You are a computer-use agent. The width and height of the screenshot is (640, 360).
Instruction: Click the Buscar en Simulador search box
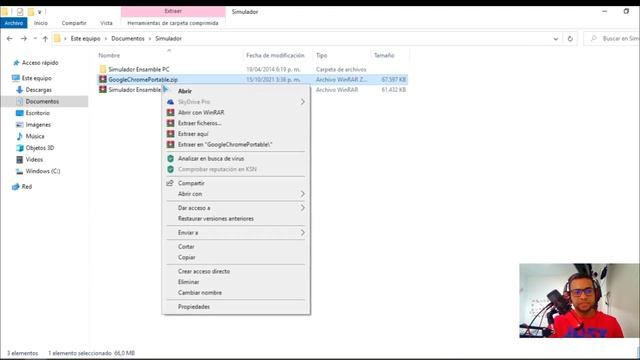612,38
